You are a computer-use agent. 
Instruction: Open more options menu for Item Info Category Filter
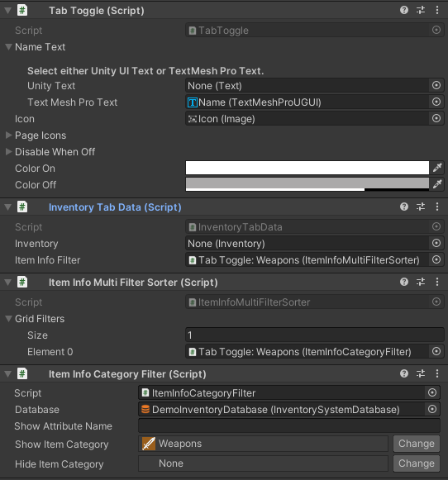pyautogui.click(x=437, y=373)
